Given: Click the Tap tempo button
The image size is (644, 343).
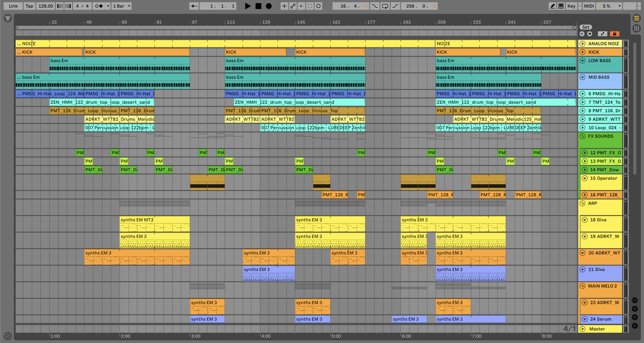Looking at the screenshot, I should pyautogui.click(x=29, y=6).
